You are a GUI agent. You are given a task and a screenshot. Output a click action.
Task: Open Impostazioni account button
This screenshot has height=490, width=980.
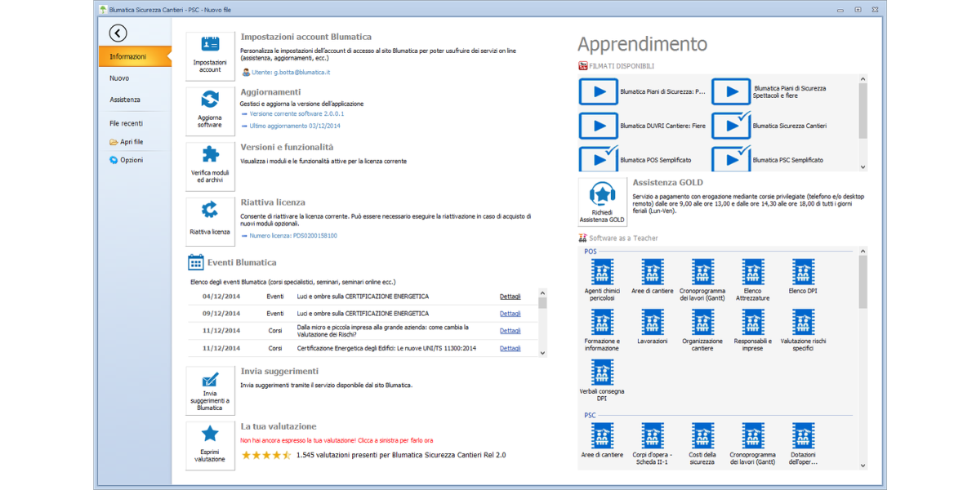pos(210,56)
